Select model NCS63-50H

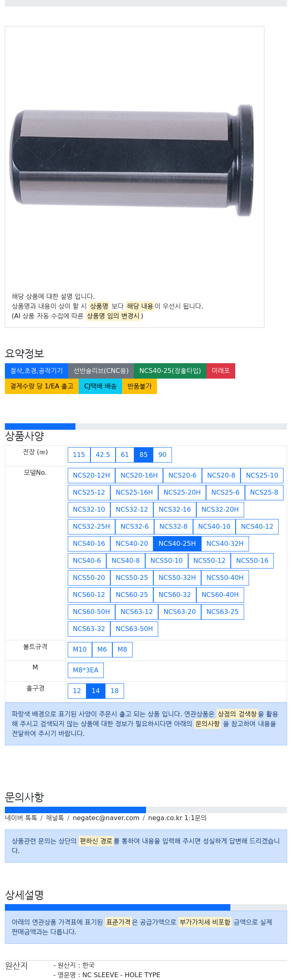134,629
